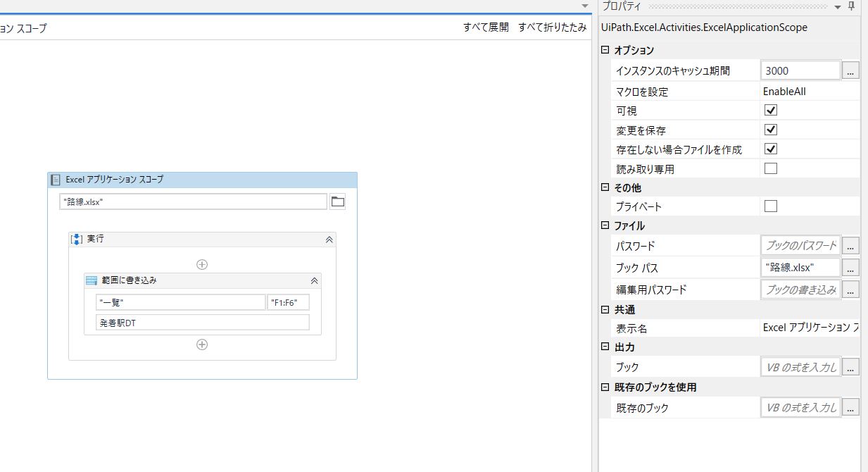Open the folder browser beside 路線.xlsx path

pyautogui.click(x=337, y=201)
